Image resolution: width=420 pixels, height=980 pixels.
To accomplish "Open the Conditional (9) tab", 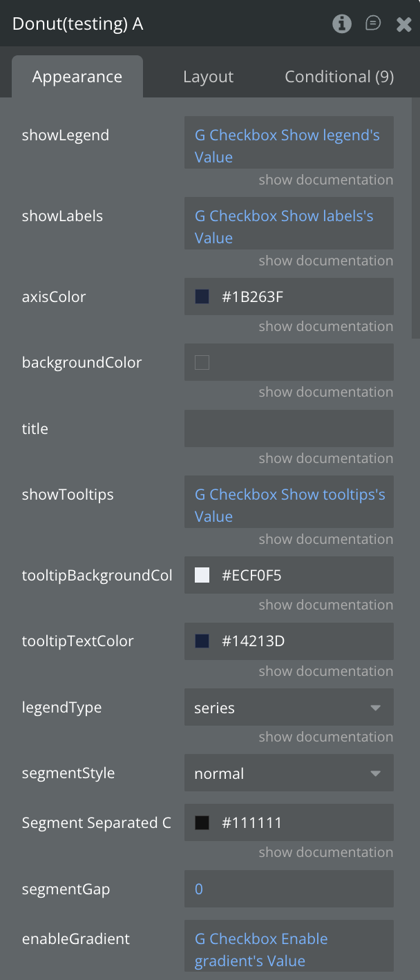I will pyautogui.click(x=339, y=77).
